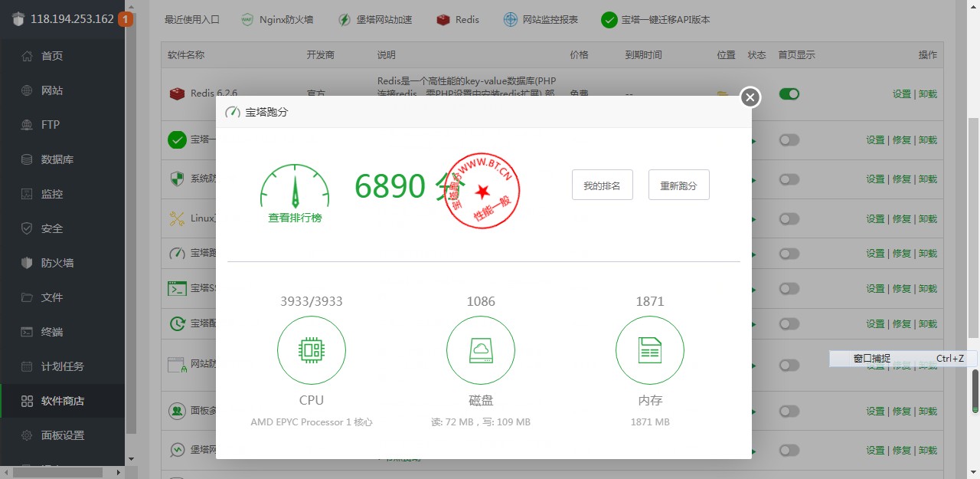Click 设置 link in Redis row
Screen dimensions: 980x479
pos(902,94)
